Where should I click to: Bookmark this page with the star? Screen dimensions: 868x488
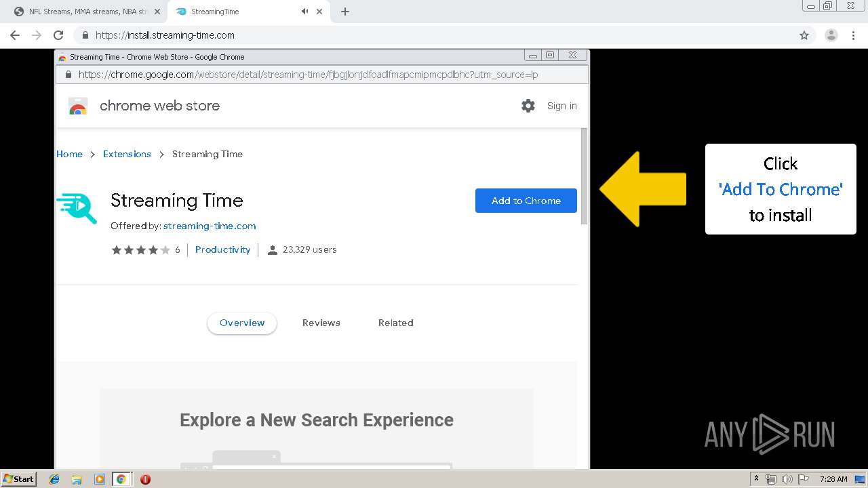[x=804, y=35]
